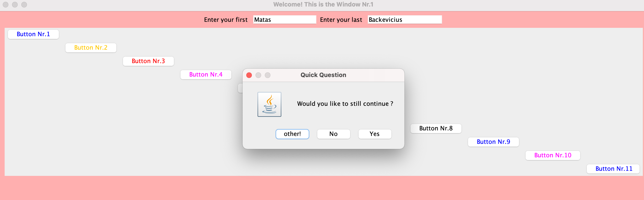Viewport: 644px width, 200px height.
Task: Answer Yes to continue
Action: pyautogui.click(x=375, y=134)
